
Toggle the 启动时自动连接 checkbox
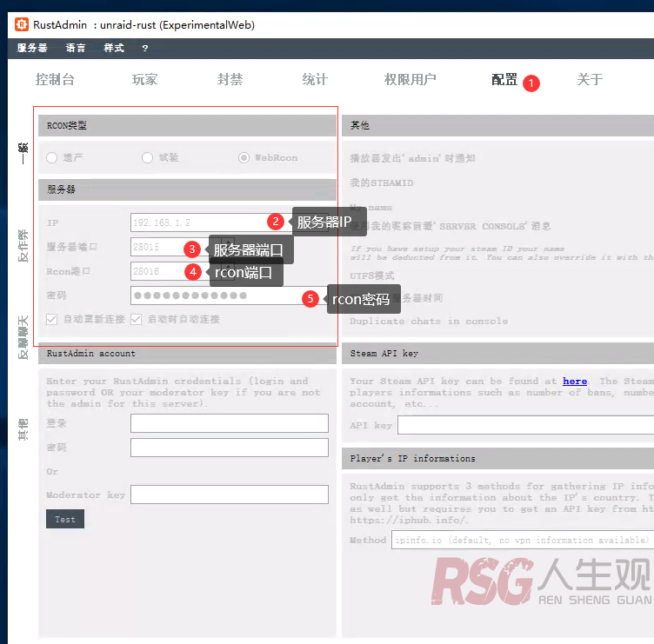136,319
